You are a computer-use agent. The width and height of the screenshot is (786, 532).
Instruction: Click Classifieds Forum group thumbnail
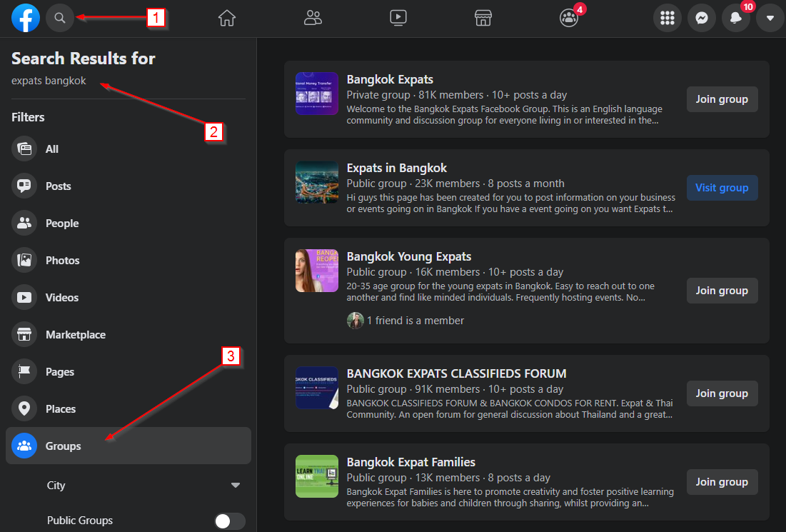click(x=317, y=388)
